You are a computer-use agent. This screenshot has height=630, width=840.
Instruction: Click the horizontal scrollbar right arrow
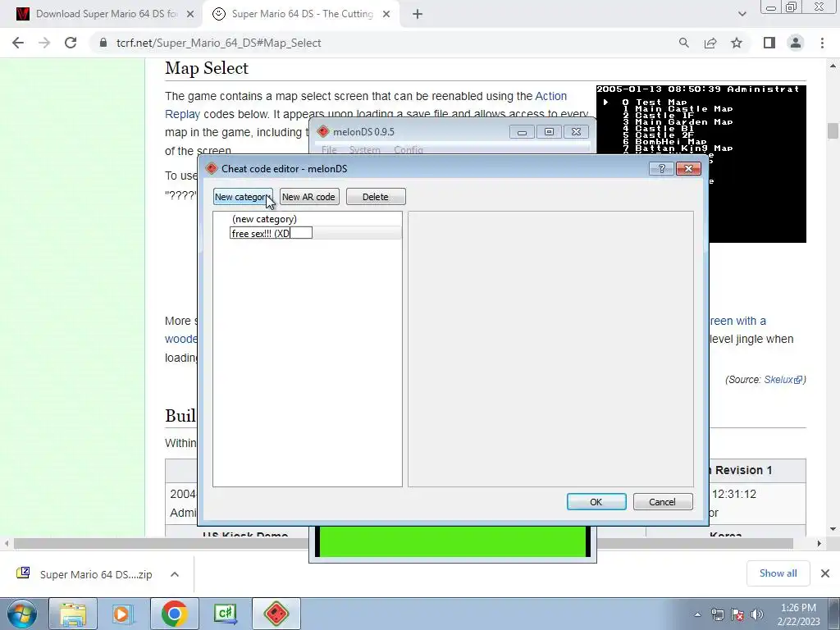pos(819,543)
